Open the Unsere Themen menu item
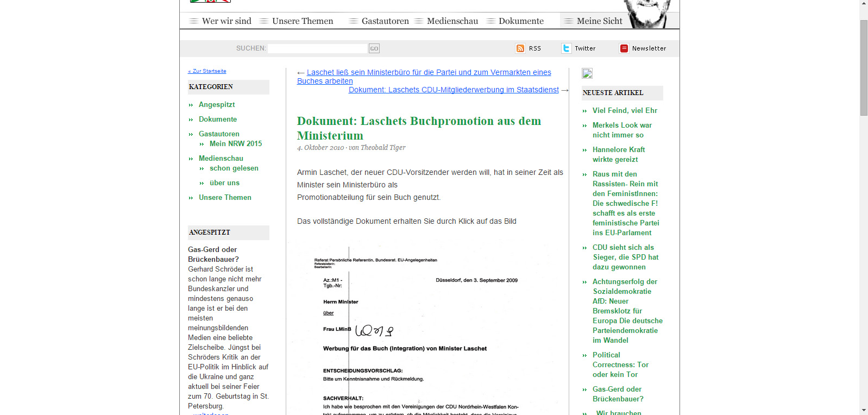The image size is (868, 415). (302, 21)
